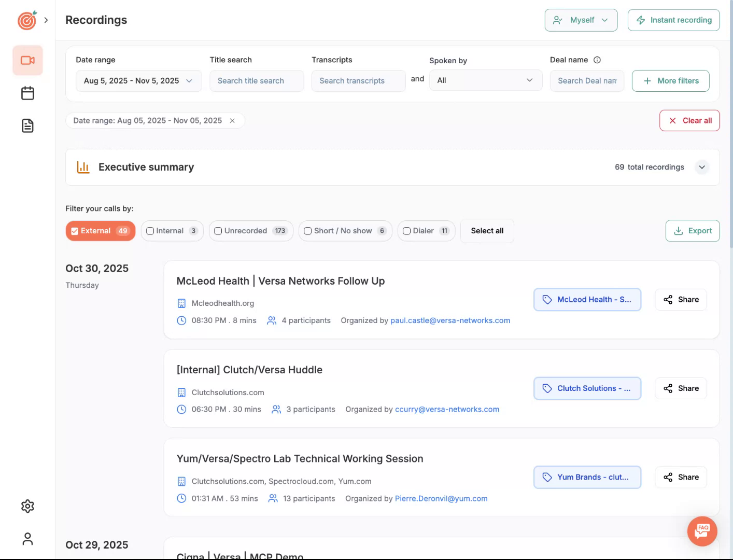Open the Myself user selector dropdown
733x560 pixels.
pyautogui.click(x=581, y=20)
